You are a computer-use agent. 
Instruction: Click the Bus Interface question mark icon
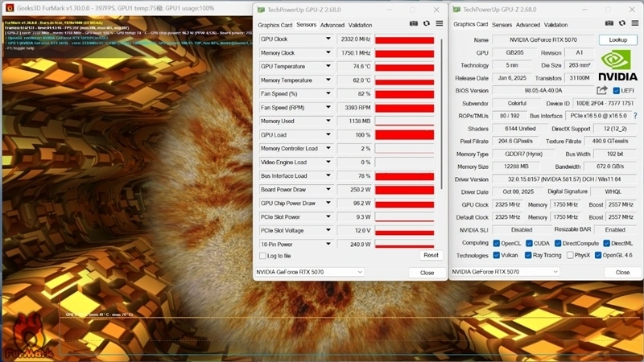pyautogui.click(x=635, y=116)
